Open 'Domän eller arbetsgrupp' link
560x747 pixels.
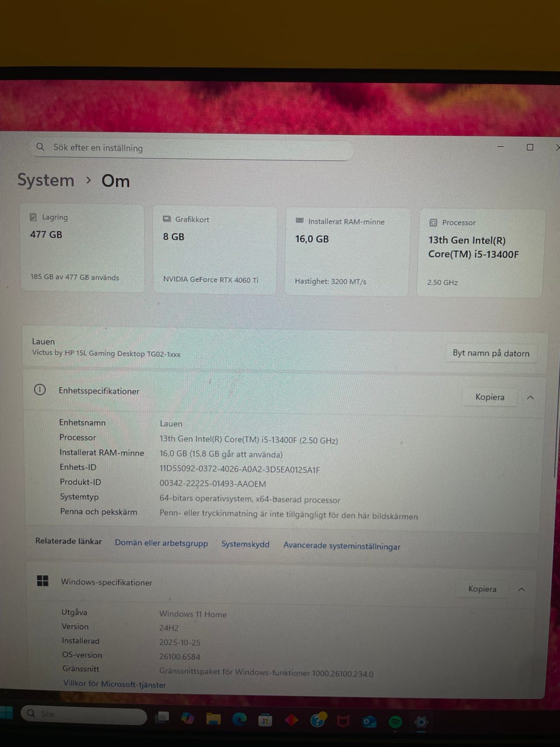tap(161, 543)
